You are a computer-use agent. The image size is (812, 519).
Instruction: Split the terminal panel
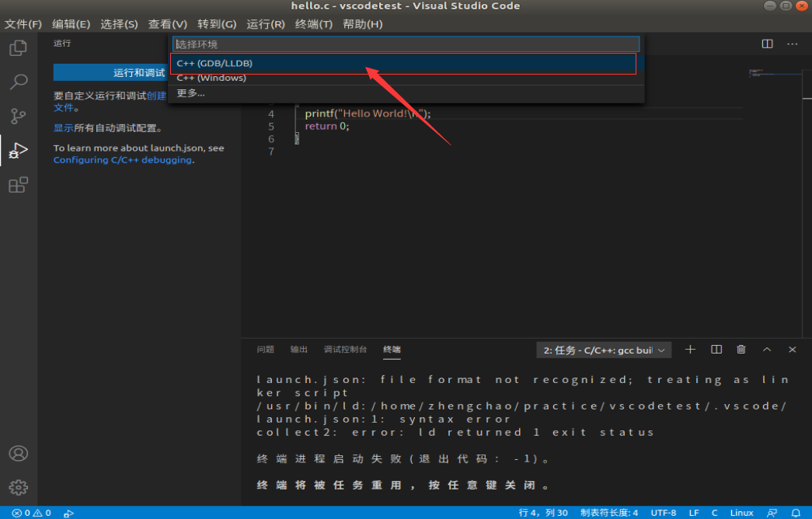(716, 350)
